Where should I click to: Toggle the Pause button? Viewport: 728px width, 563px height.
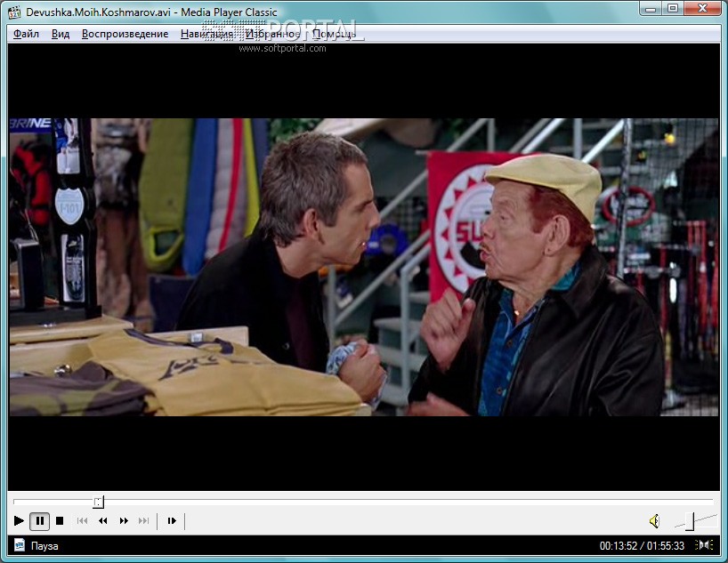click(40, 521)
